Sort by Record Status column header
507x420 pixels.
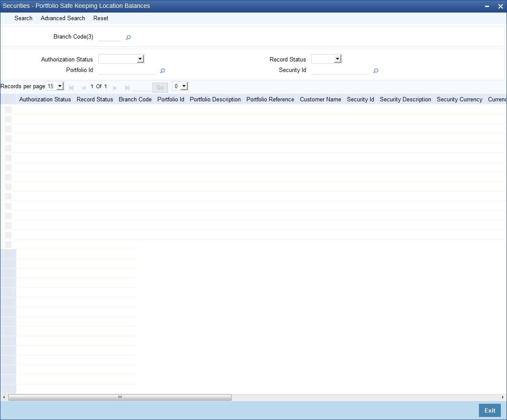point(95,99)
